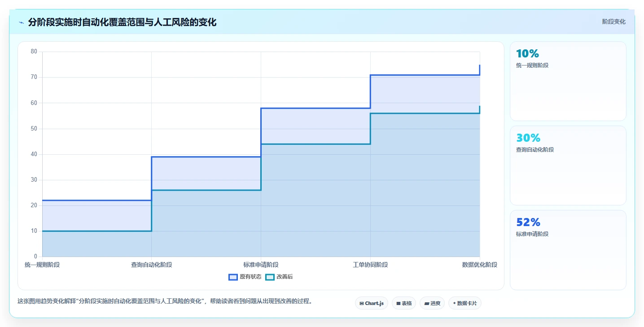Toggle the 原有状态 legend entry
644x327 pixels.
[245, 277]
